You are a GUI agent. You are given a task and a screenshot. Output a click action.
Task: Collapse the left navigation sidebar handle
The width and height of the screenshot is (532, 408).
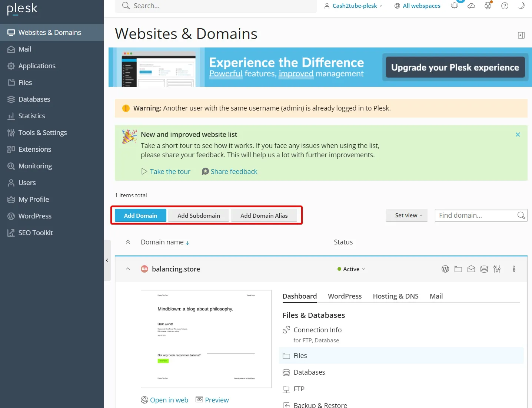tap(107, 260)
